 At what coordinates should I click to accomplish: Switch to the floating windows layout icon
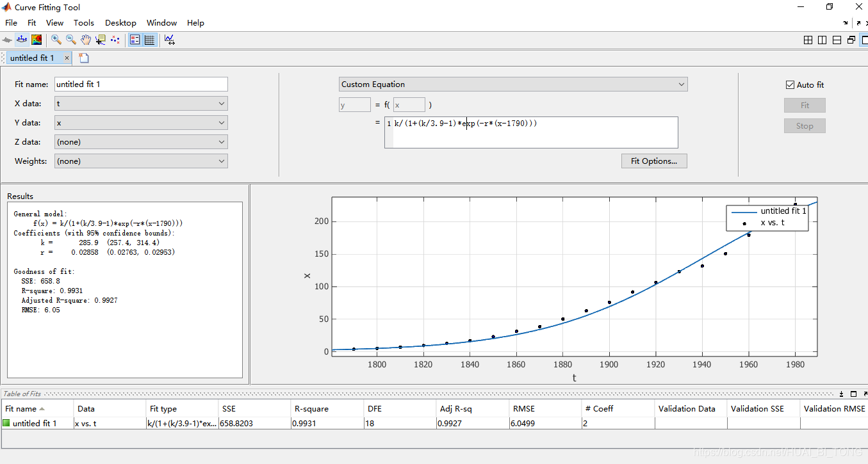tap(851, 40)
